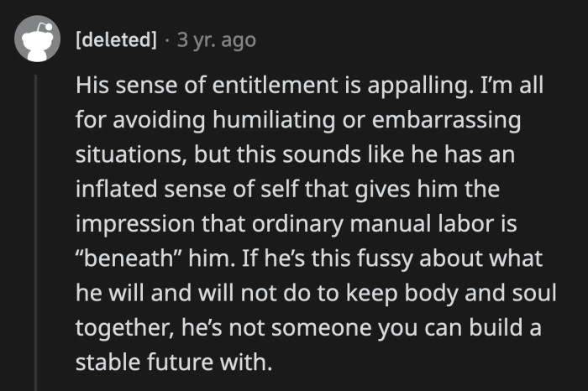Image resolution: width=588 pixels, height=391 pixels.
Task: Collapse the comment using the vertical thread line
Action: tap(36, 232)
